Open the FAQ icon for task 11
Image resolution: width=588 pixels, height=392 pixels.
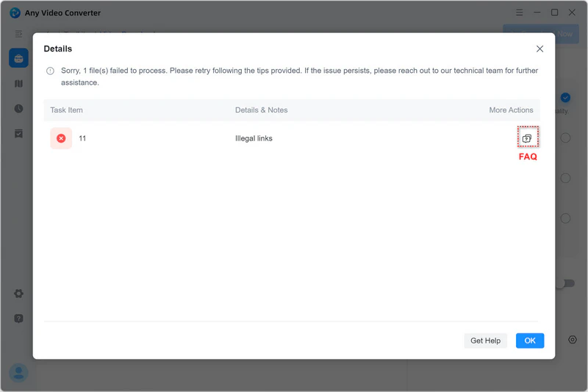coord(526,138)
